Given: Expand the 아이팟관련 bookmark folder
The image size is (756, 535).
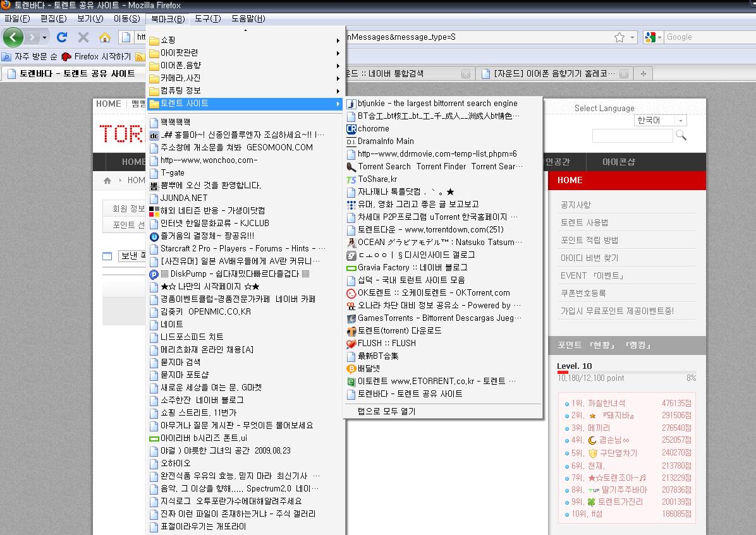Looking at the screenshot, I should (x=245, y=52).
